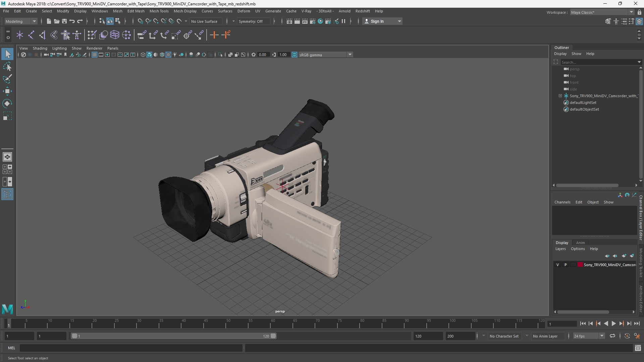This screenshot has width=644, height=362.
Task: Open the Script Editor icon
Action: pyautogui.click(x=638, y=348)
